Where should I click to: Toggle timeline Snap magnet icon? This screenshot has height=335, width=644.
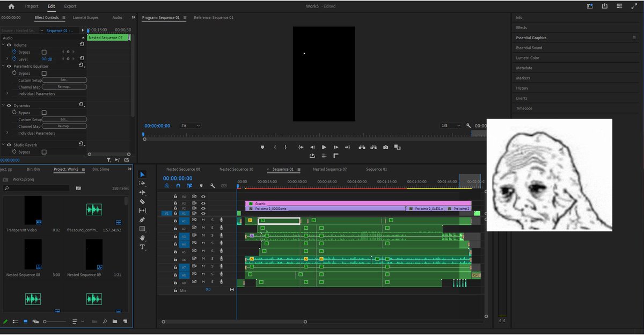pos(178,186)
